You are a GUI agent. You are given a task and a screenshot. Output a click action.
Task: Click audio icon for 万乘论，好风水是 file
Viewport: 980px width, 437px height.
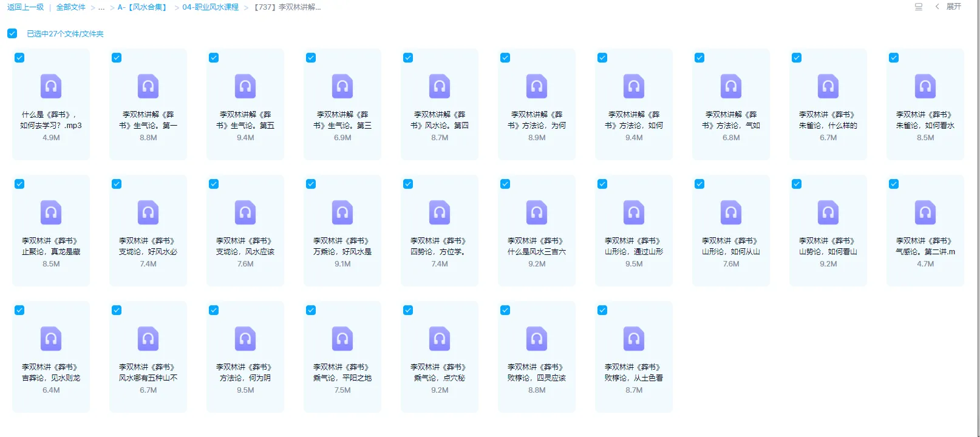coord(342,212)
